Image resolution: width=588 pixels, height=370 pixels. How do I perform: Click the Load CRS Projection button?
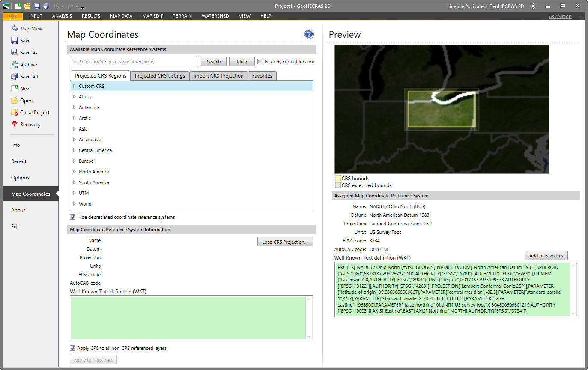pyautogui.click(x=285, y=242)
